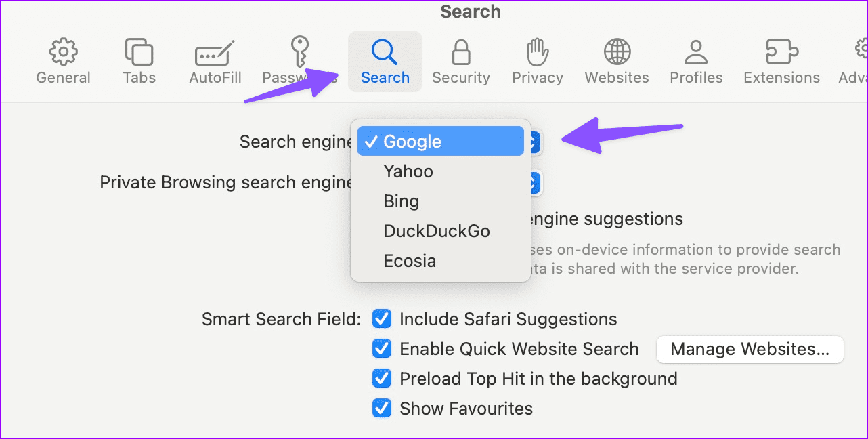
Task: Select Bing from the engine menu
Action: click(401, 201)
